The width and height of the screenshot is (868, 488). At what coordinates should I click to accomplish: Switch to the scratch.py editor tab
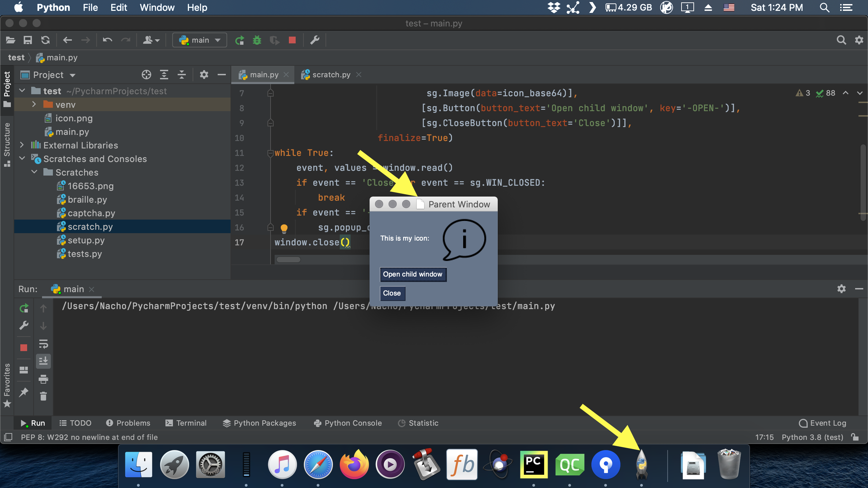click(331, 75)
